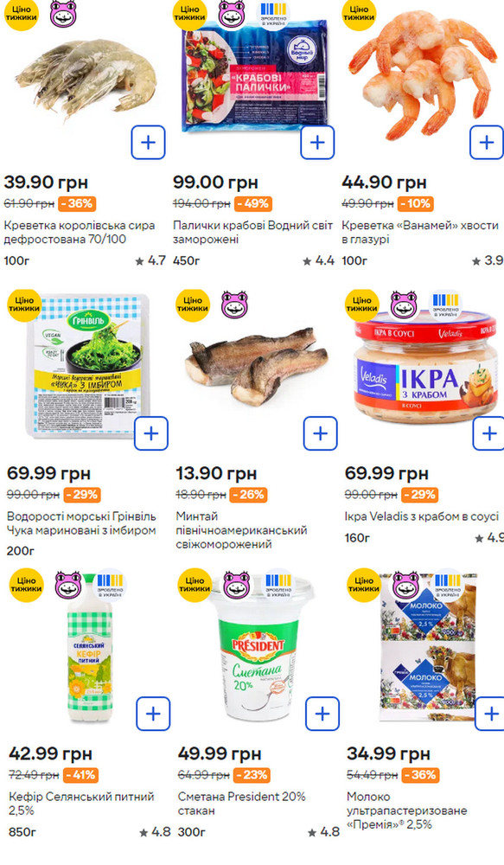Add Водний світ crab sticks to cart

click(x=317, y=143)
